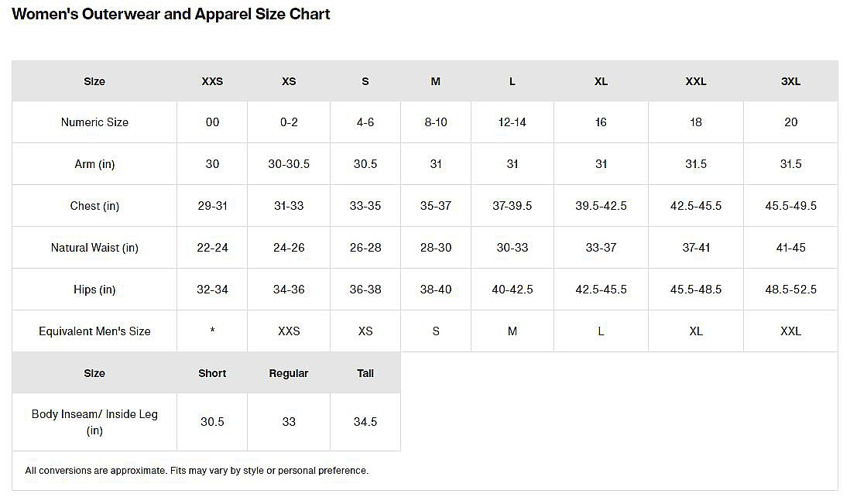
Task: Click the chest value 45.5-49.5
Action: (790, 206)
